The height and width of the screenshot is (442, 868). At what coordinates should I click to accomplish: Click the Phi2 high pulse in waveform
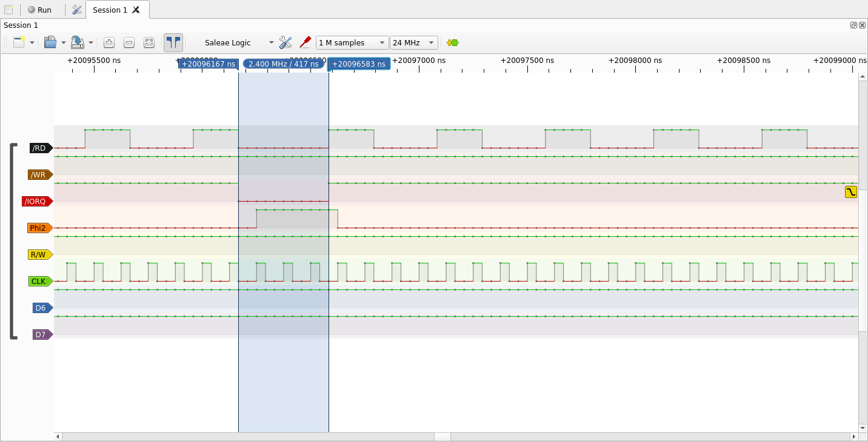pos(297,219)
